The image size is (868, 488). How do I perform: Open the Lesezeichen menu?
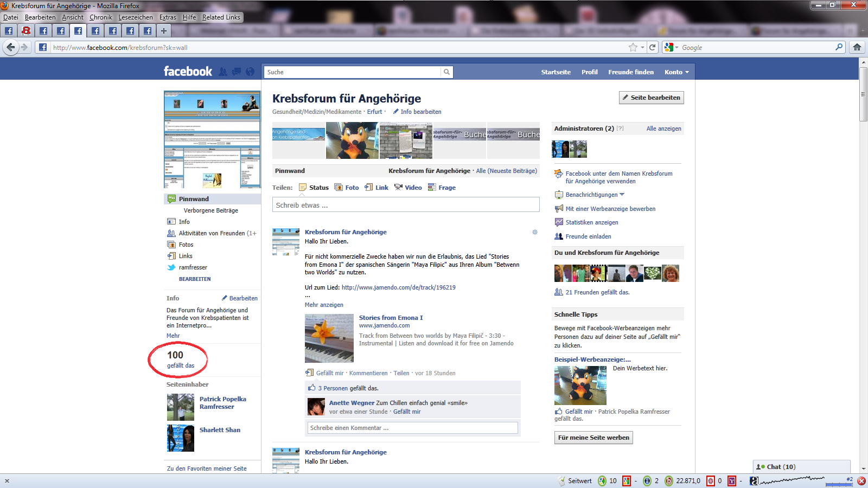pos(136,17)
